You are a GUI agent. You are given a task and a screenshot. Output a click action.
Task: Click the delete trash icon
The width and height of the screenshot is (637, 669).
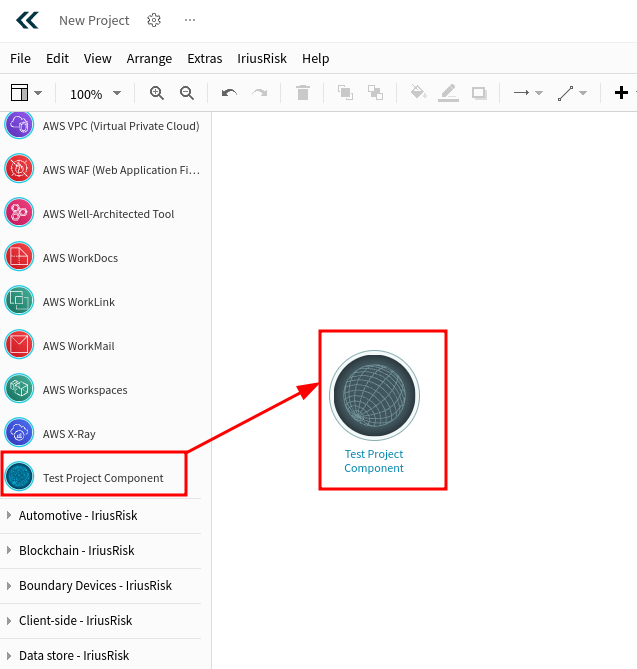pos(303,93)
